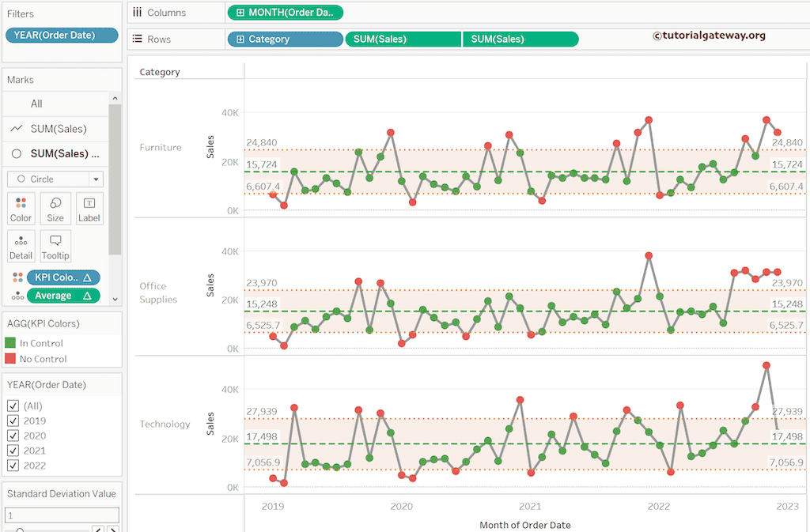The height and width of the screenshot is (532, 810).
Task: Open the Tooltip marks card option
Action: point(55,246)
